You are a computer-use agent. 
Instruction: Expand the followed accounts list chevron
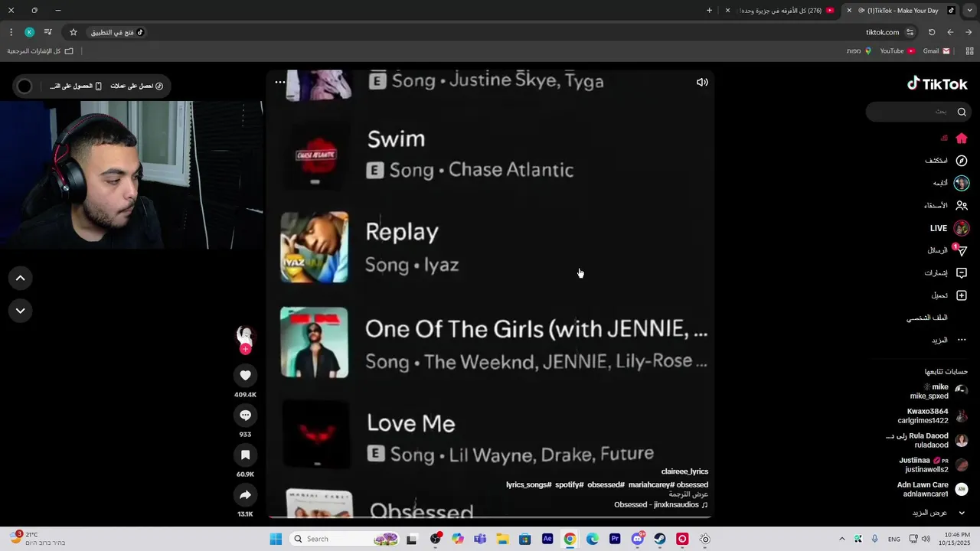(x=962, y=513)
